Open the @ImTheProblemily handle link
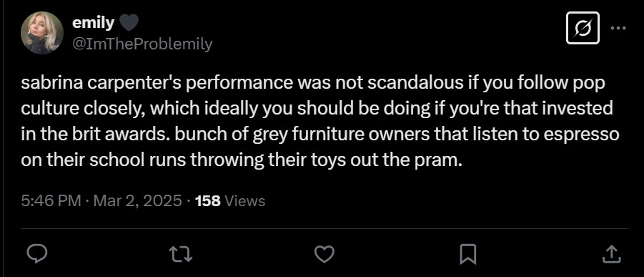644x277 pixels. (x=142, y=43)
